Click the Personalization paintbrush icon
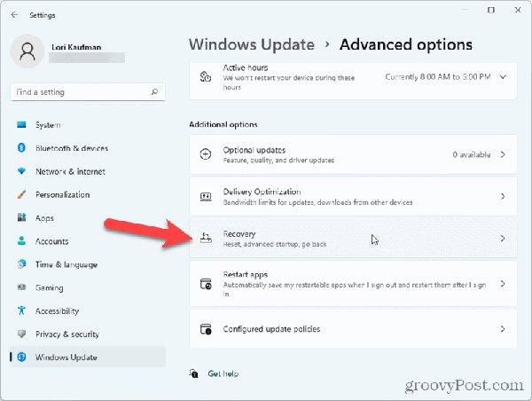The width and height of the screenshot is (532, 401). pos(21,194)
